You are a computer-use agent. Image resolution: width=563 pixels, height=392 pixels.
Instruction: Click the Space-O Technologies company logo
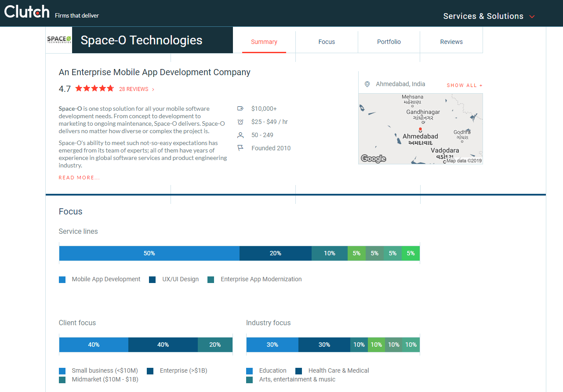tap(59, 40)
